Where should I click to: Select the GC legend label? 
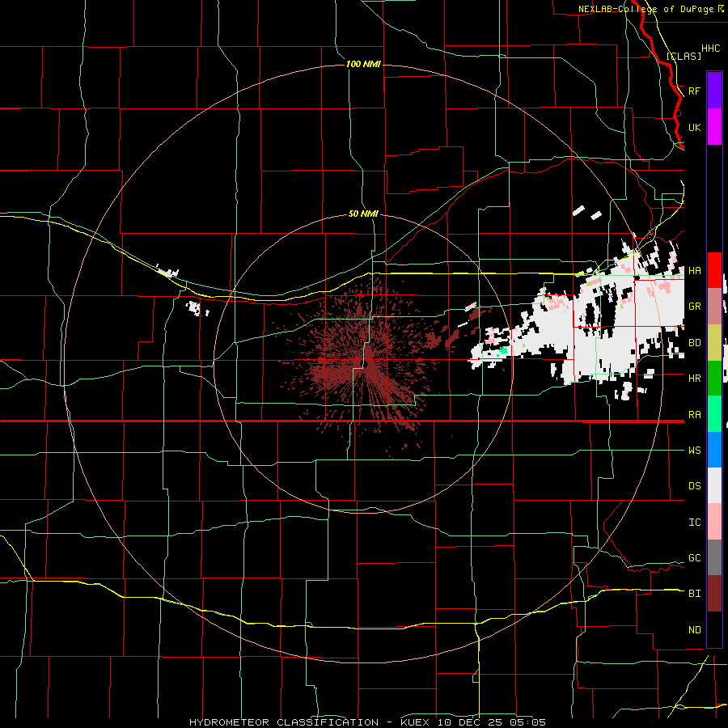[694, 558]
